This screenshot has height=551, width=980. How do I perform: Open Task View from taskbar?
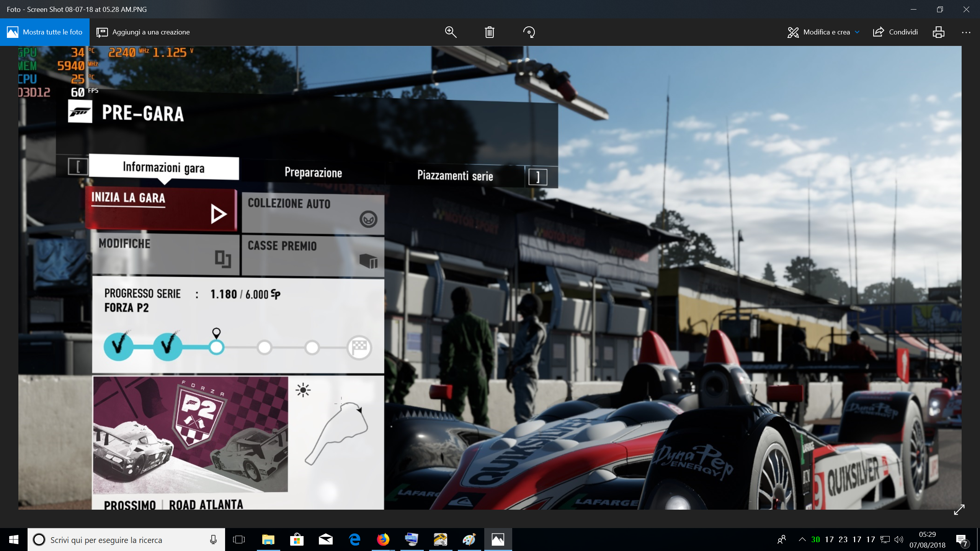[239, 540]
